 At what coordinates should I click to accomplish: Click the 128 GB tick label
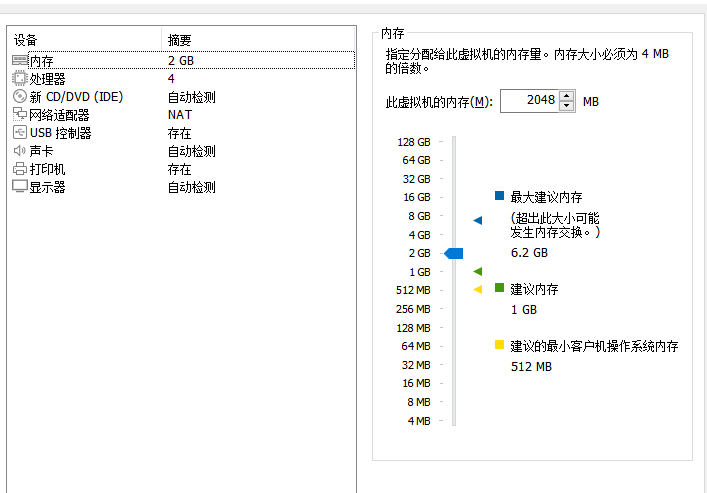(x=413, y=142)
